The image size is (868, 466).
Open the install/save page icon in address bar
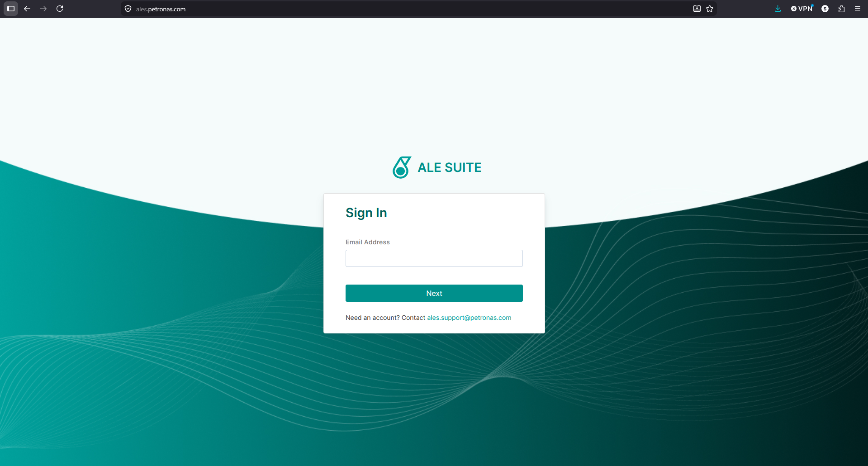tap(697, 9)
